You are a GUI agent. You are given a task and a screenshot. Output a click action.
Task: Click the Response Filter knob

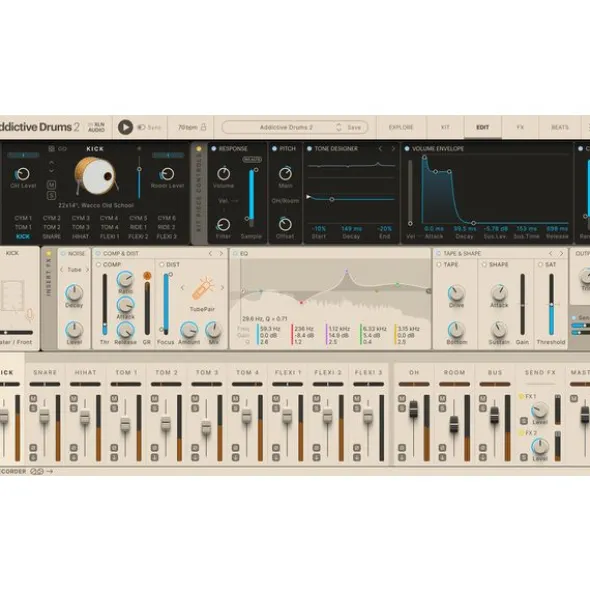[223, 225]
